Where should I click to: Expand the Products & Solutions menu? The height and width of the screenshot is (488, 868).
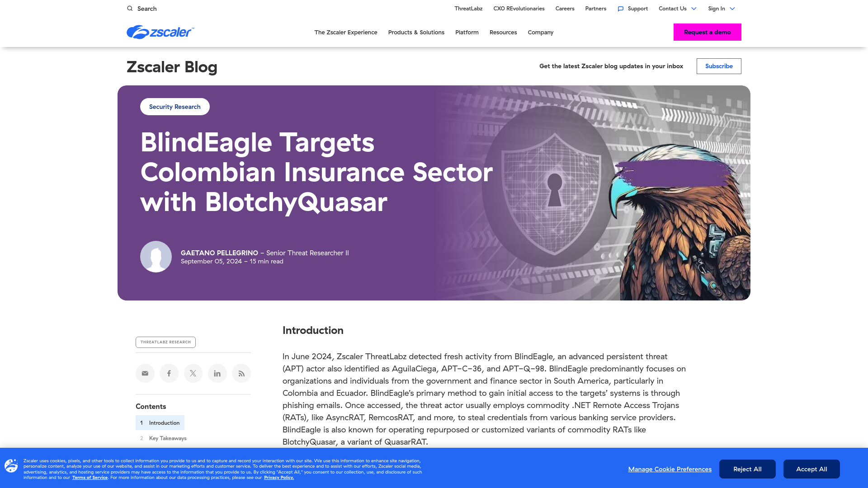coord(415,32)
